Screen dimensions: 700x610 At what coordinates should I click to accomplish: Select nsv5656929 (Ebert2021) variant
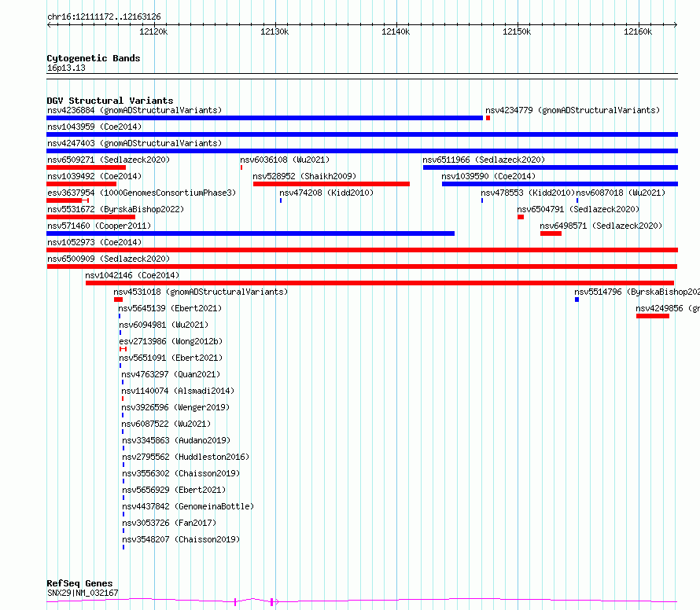pos(174,490)
